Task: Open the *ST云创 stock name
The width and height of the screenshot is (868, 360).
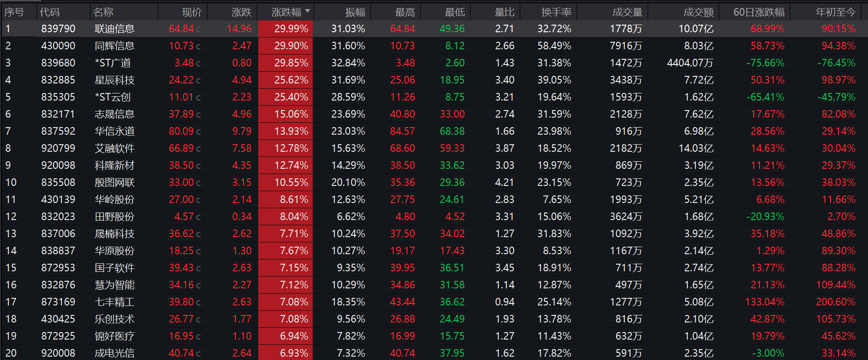Action: click(113, 97)
